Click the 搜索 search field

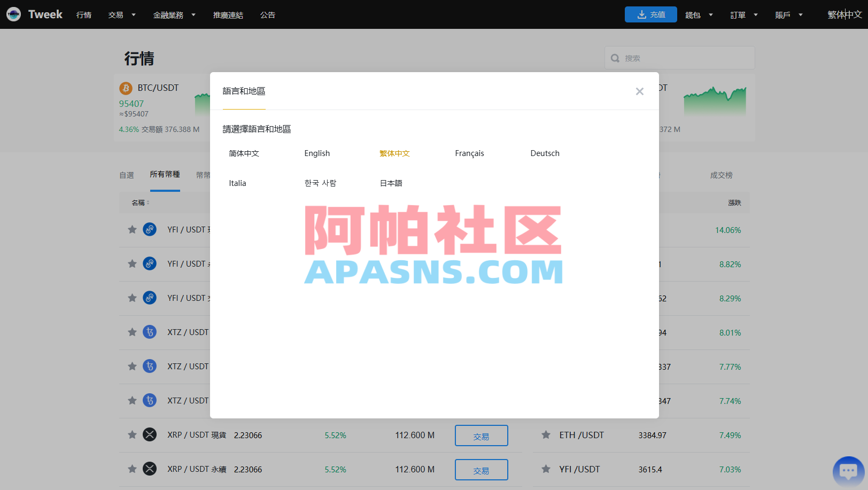(x=679, y=58)
